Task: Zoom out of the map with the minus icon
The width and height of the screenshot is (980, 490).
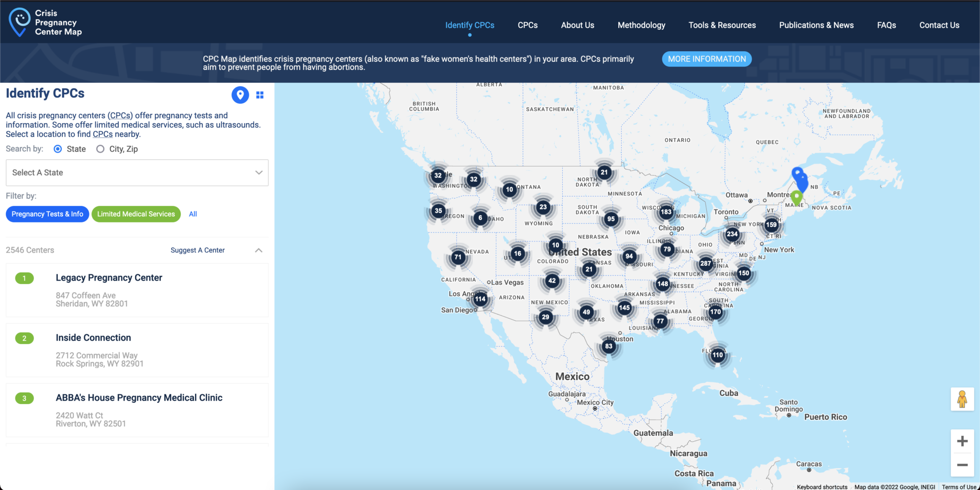Action: tap(962, 464)
